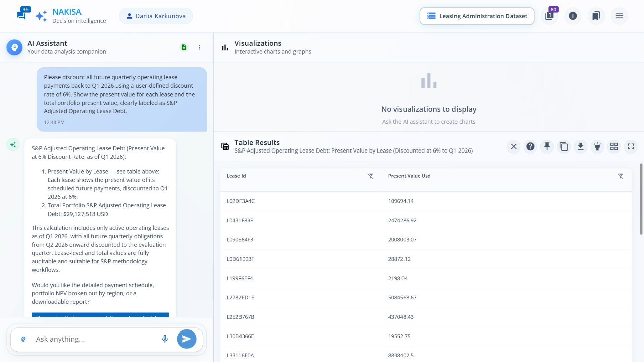The height and width of the screenshot is (362, 644).
Task: Download the table results
Action: coord(581,146)
